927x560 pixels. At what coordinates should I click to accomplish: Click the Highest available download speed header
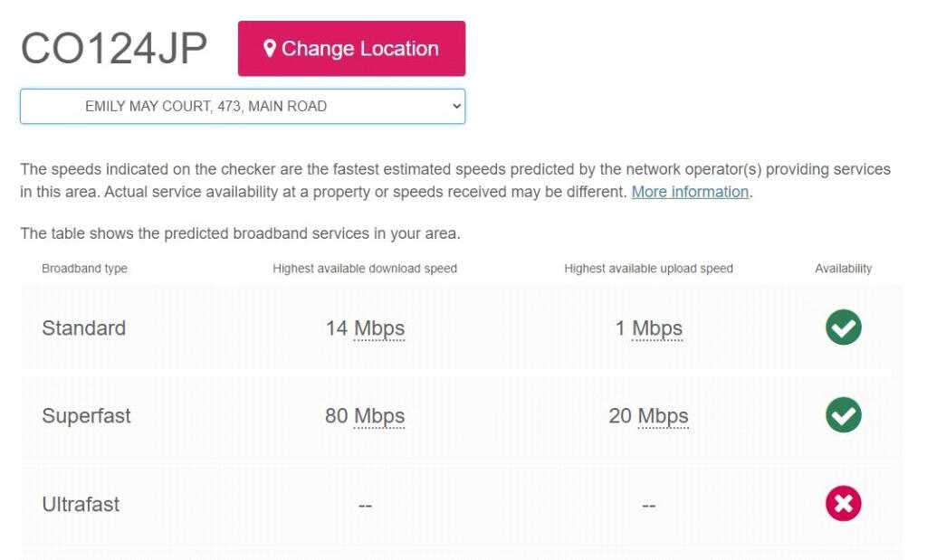[365, 269]
